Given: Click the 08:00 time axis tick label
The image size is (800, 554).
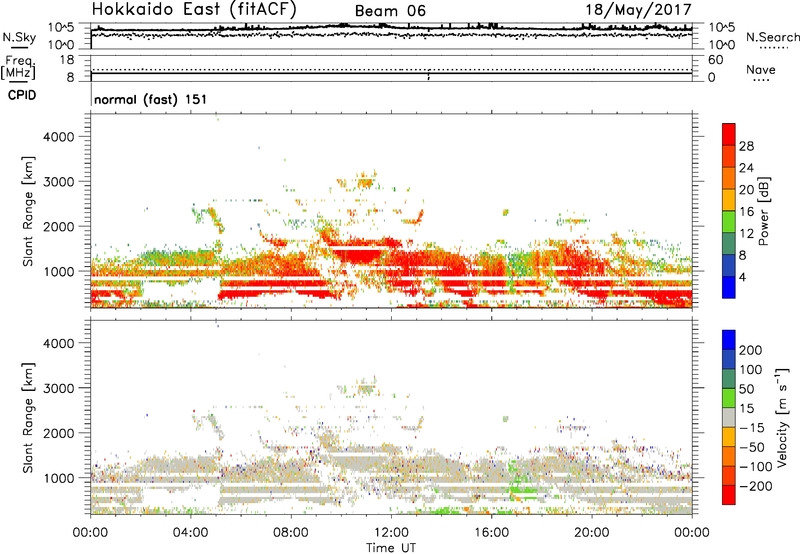Looking at the screenshot, I should coord(291,533).
